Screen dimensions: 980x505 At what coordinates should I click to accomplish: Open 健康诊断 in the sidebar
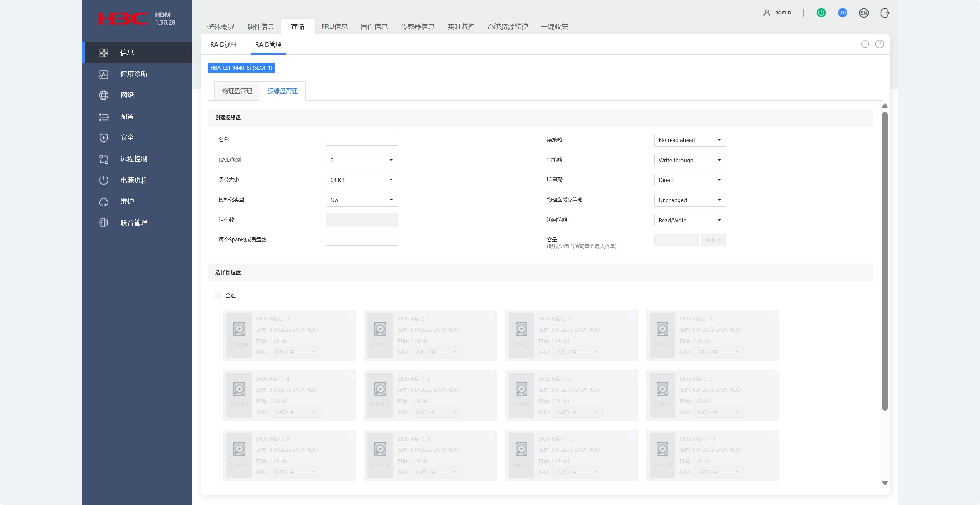click(x=134, y=73)
